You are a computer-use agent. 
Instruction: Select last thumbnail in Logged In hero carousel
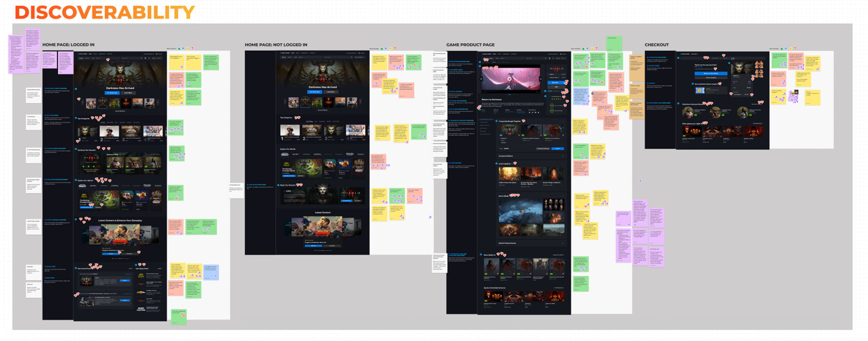tap(149, 103)
